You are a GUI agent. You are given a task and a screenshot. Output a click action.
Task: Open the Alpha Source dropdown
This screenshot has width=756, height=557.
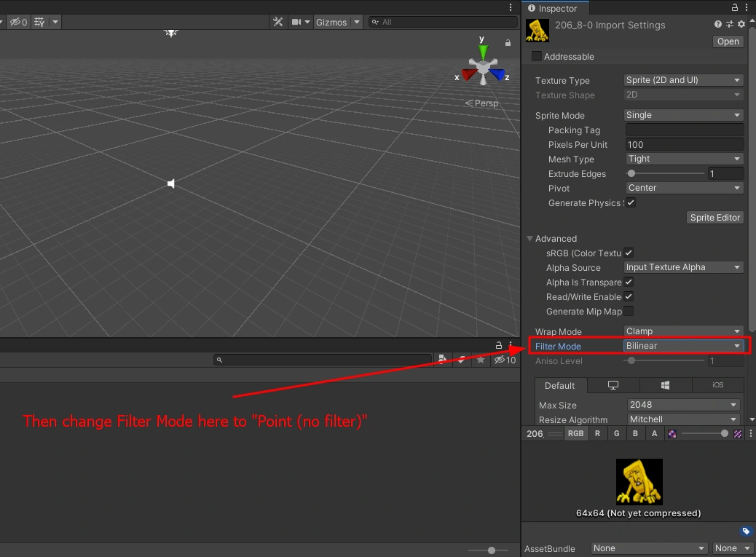[683, 267]
